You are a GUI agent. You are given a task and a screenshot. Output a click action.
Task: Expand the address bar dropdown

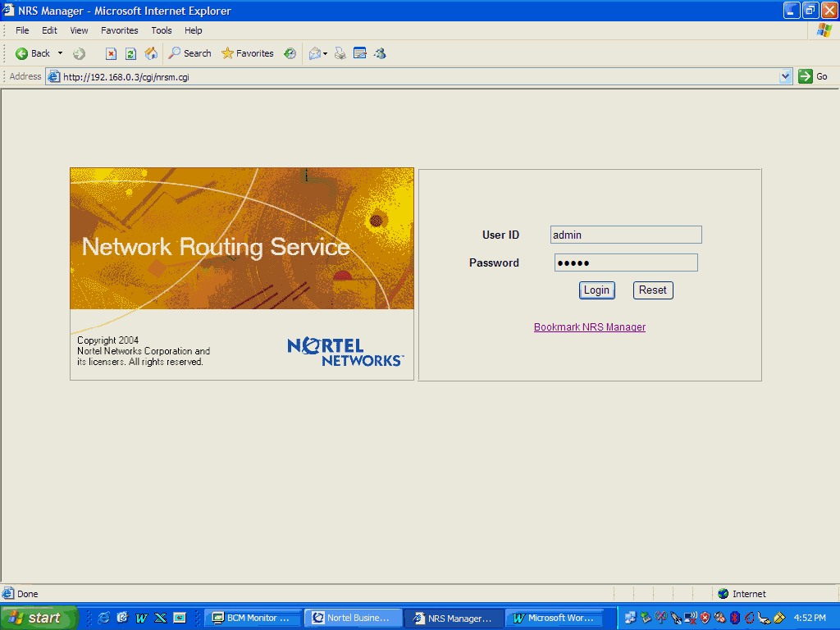coord(785,76)
